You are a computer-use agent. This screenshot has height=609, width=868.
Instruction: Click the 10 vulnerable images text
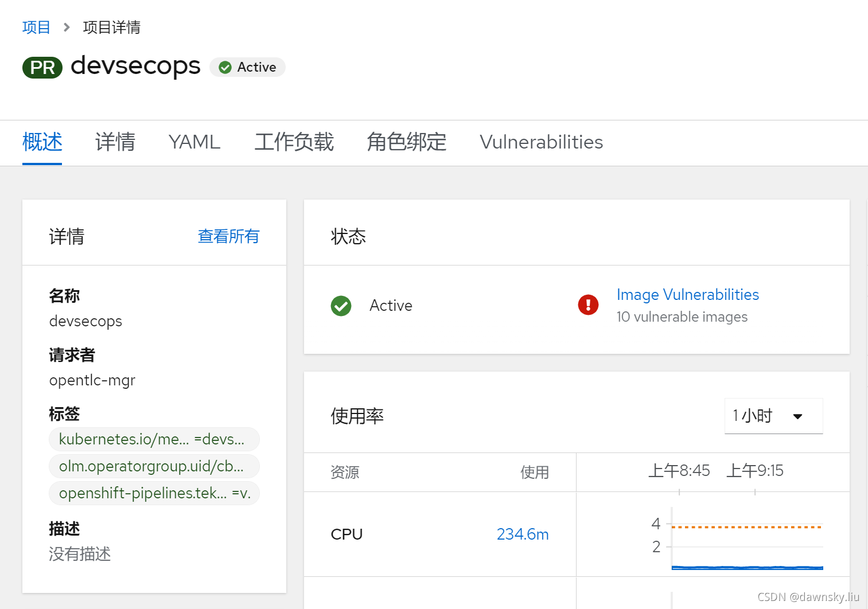pyautogui.click(x=682, y=317)
